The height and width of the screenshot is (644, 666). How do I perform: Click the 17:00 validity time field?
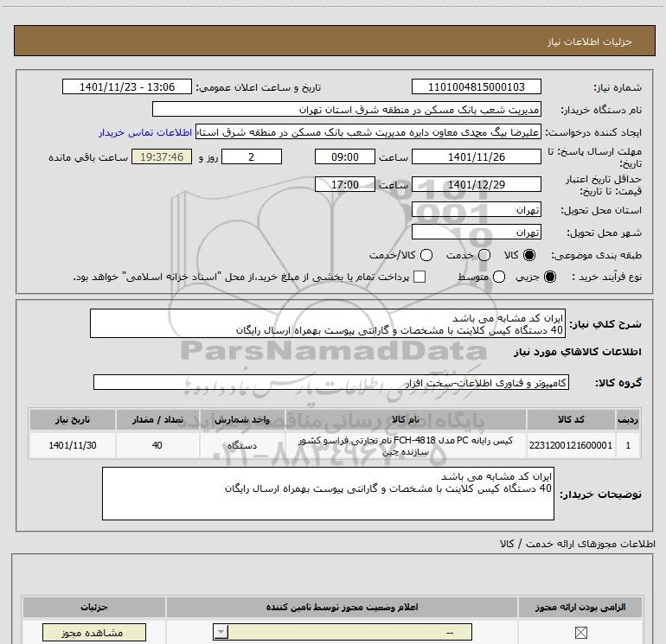[x=342, y=185]
